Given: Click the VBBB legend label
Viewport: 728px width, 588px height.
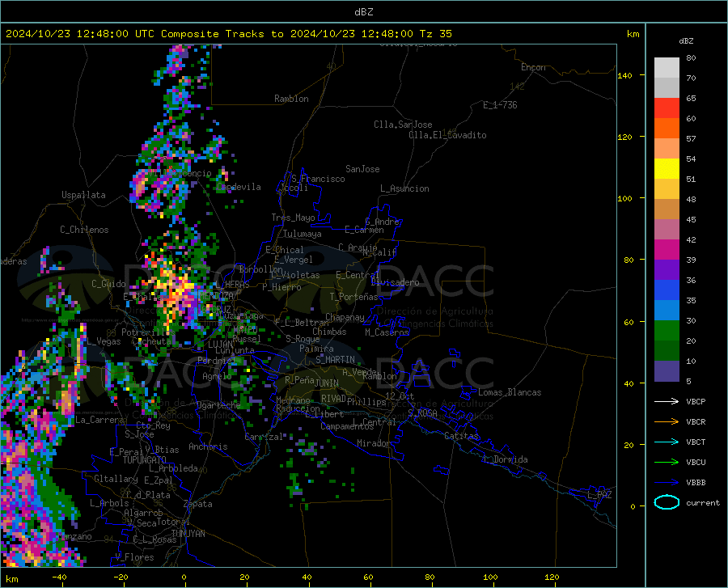Looking at the screenshot, I should (696, 483).
